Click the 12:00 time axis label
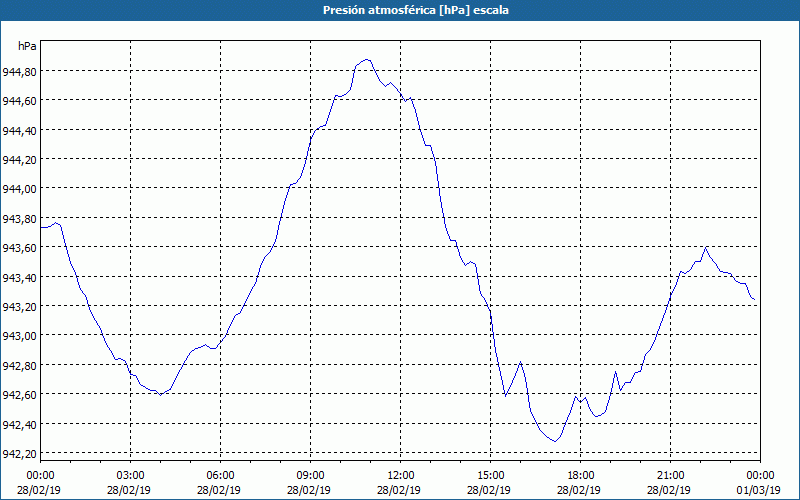The height and width of the screenshot is (500, 800). pyautogui.click(x=401, y=476)
